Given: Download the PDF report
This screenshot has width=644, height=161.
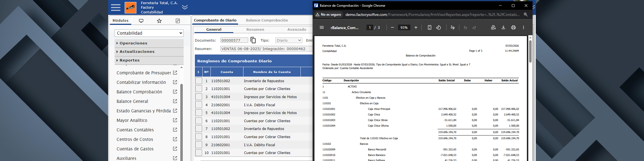Looking at the screenshot, I should pos(503,27).
